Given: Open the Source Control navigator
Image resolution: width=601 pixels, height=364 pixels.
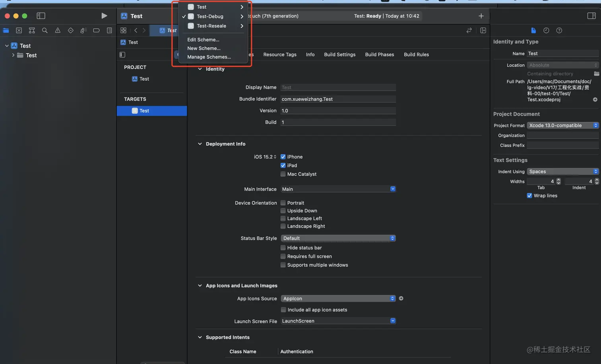Looking at the screenshot, I should pyautogui.click(x=19, y=30).
